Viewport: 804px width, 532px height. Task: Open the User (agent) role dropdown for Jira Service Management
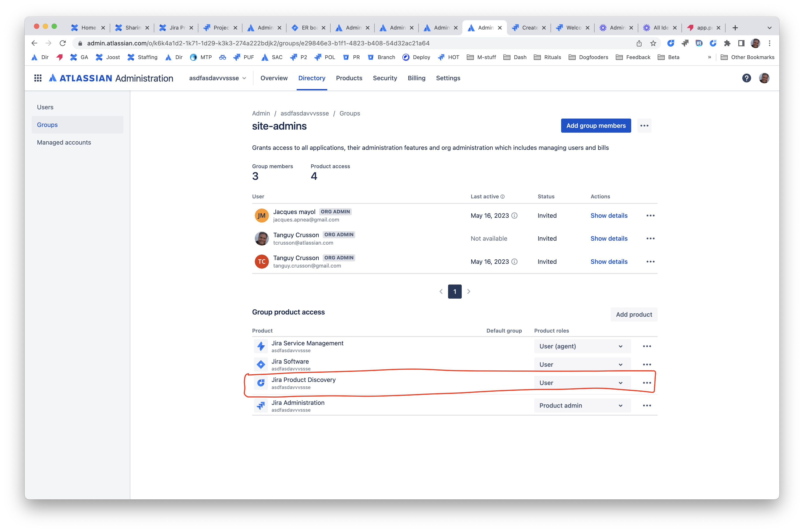point(583,346)
